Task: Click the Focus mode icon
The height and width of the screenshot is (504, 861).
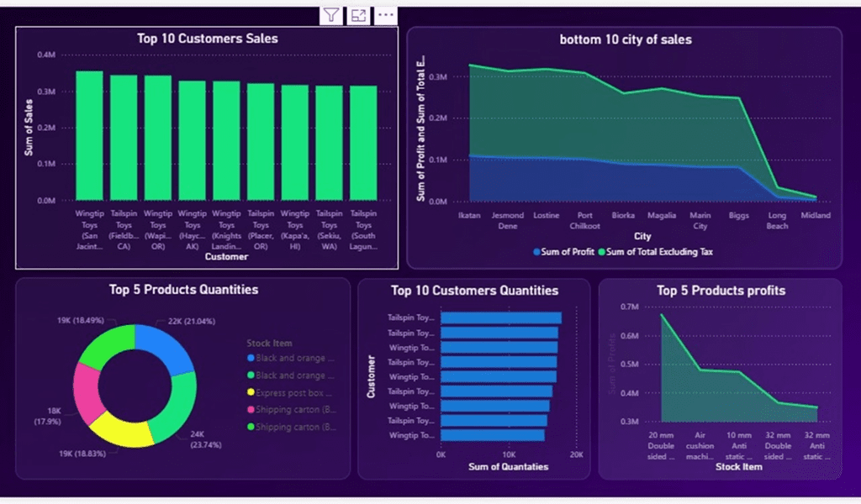Action: pyautogui.click(x=358, y=15)
